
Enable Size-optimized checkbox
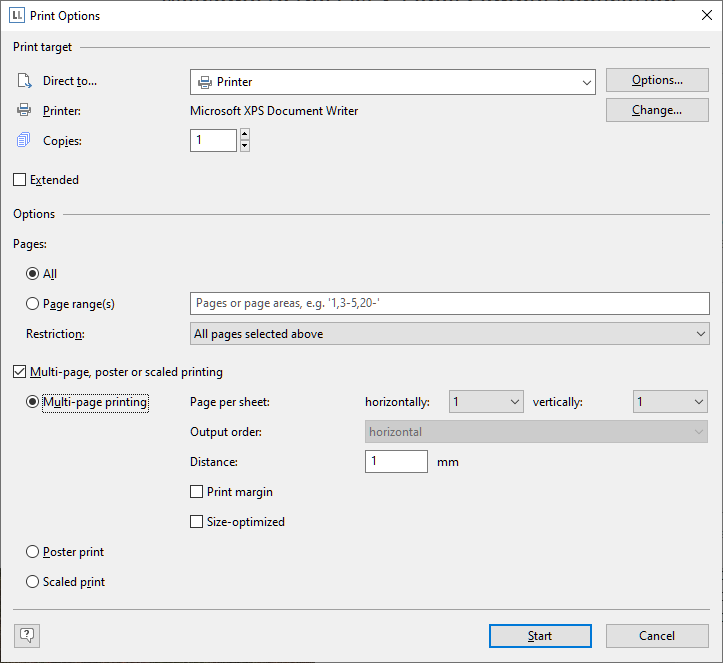coord(196,521)
